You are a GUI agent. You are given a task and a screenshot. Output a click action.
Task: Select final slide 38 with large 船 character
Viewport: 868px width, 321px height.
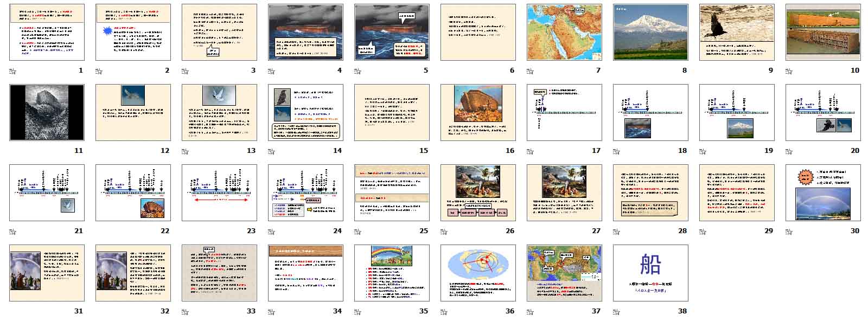click(650, 273)
